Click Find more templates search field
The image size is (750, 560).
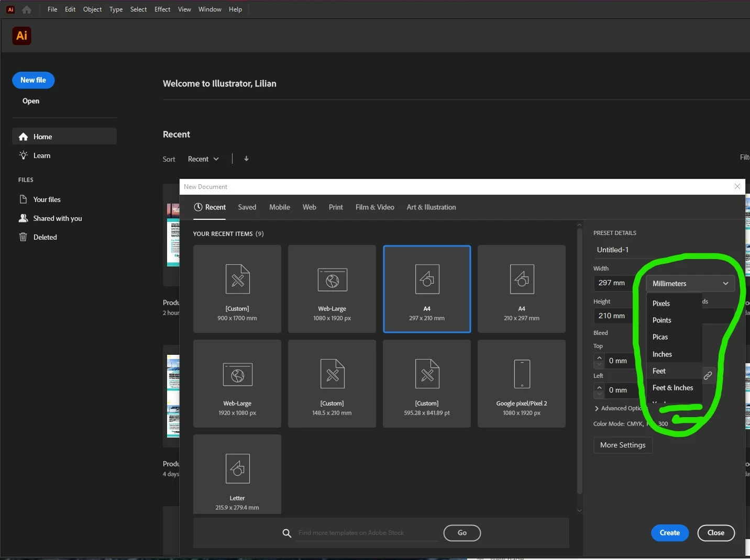click(x=367, y=533)
